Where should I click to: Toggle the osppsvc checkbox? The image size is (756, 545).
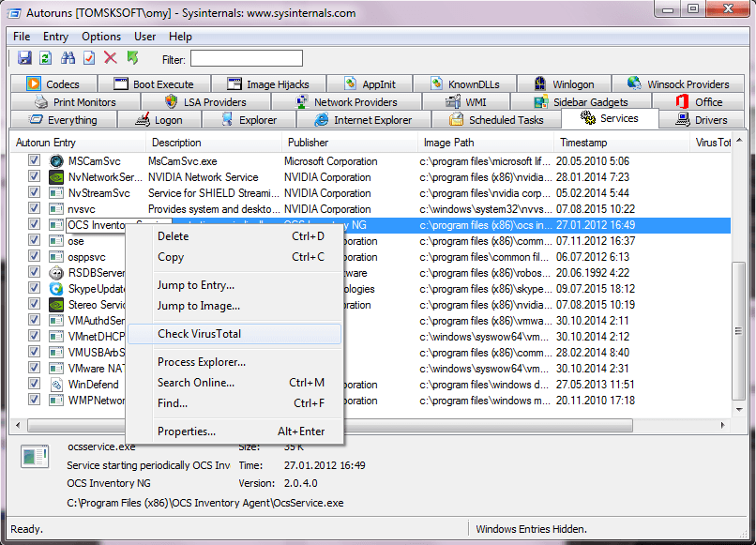tap(34, 255)
